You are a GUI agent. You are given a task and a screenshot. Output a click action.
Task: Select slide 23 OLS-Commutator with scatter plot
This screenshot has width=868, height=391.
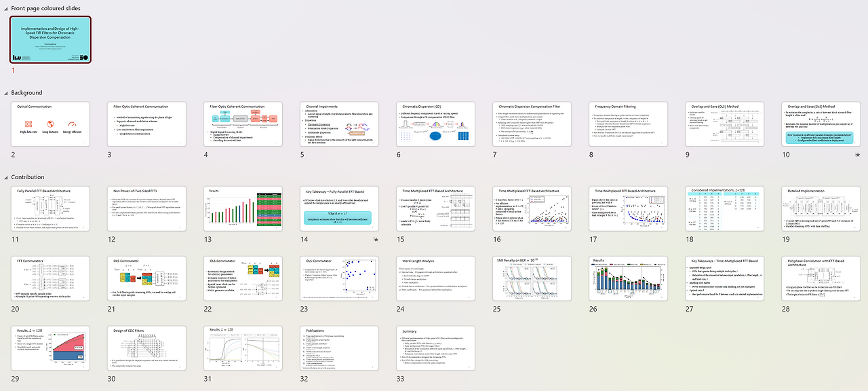click(x=340, y=278)
